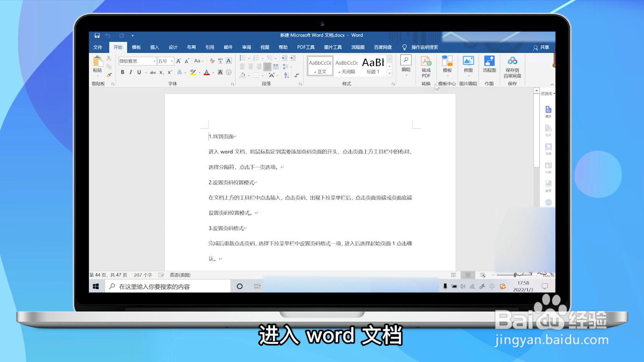This screenshot has width=644, height=362.
Task: Click the Text Effects glowing A icon
Action: (x=180, y=72)
